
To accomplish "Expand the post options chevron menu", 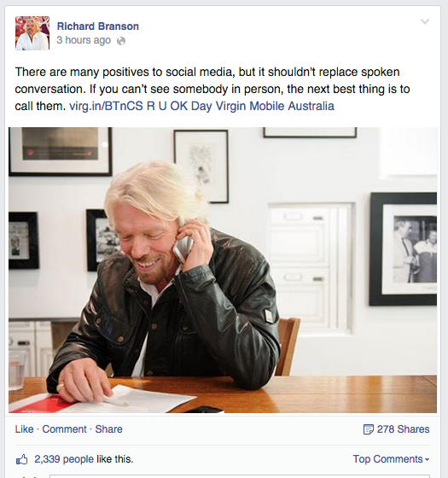I will coord(425,21).
